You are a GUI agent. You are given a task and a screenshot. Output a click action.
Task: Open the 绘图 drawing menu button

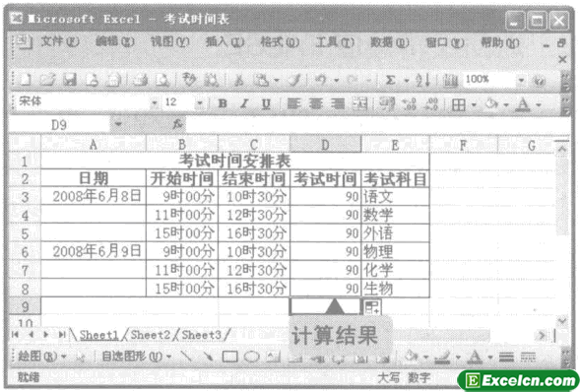[41, 357]
